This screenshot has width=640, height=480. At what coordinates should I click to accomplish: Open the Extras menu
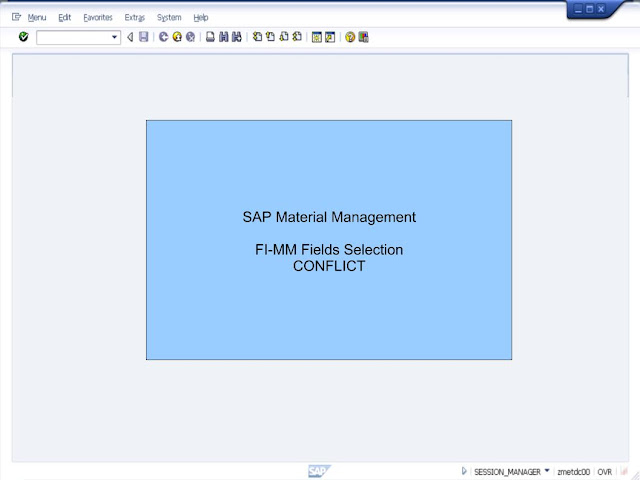(x=135, y=18)
